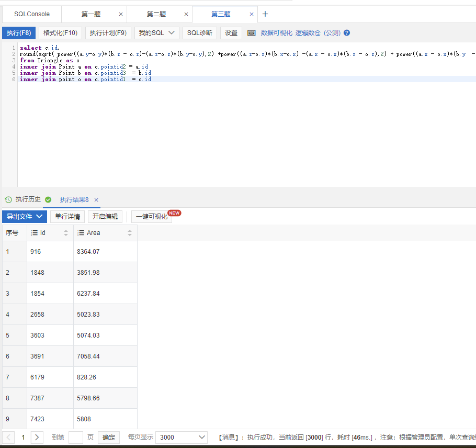Click the 序号 column header
Image resolution: width=476 pixels, height=448 pixels.
click(15, 233)
